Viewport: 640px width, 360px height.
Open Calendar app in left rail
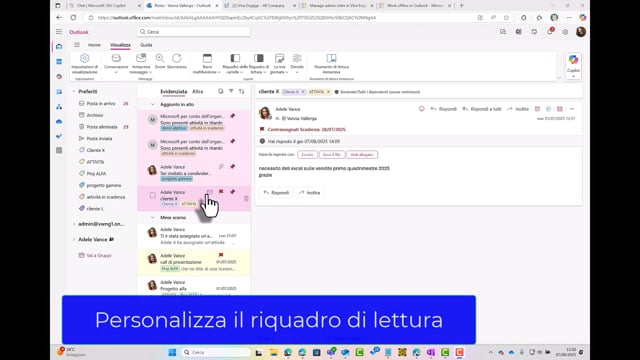[59, 62]
